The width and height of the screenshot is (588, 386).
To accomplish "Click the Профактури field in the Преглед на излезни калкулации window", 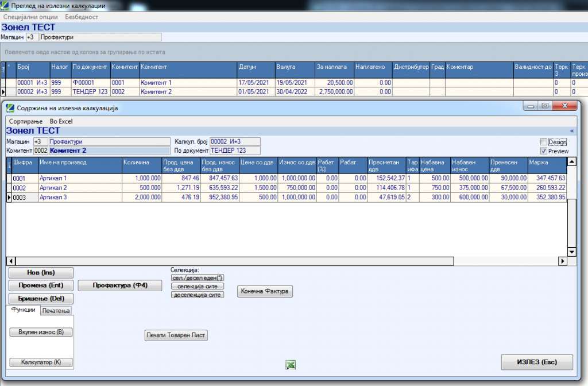I will pyautogui.click(x=100, y=37).
